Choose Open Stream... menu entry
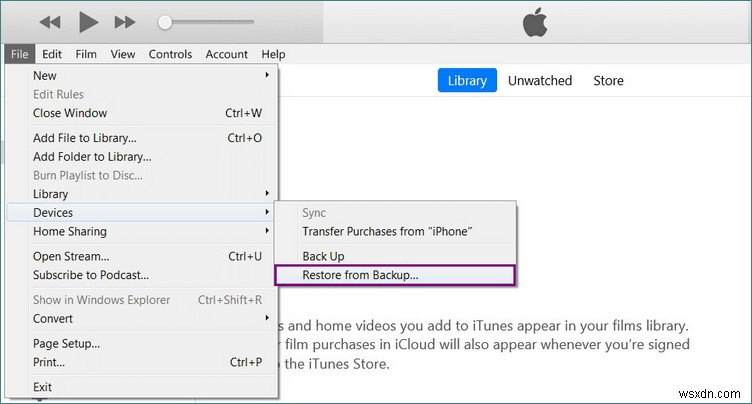Screen dimensions: 752x404 (x=141, y=257)
